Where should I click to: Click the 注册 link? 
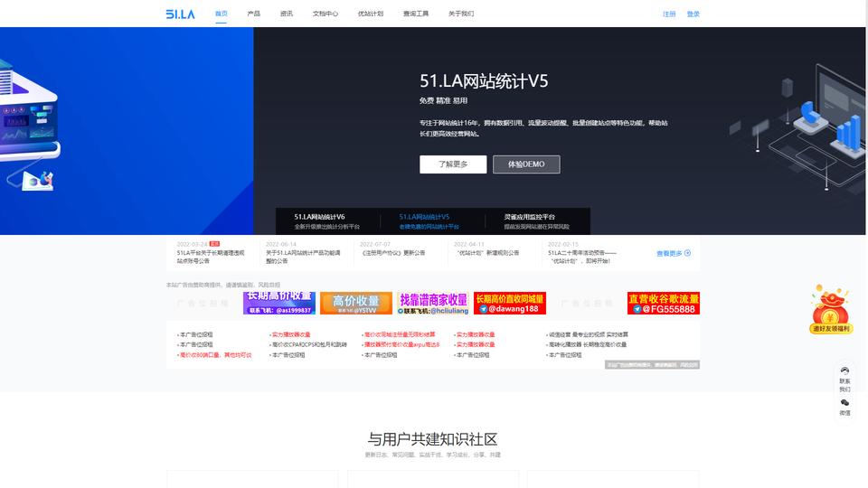tap(669, 14)
